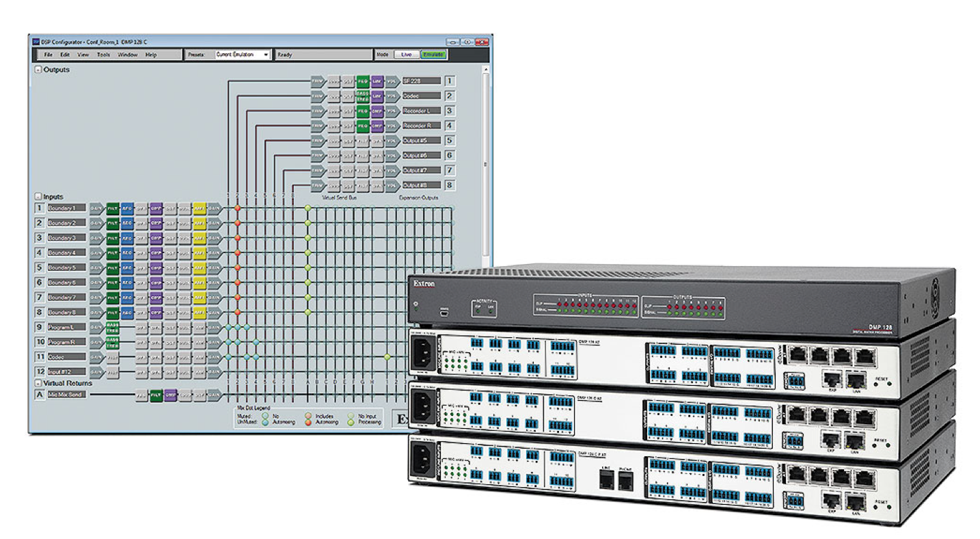Open the blue AEC block on Boundary 4
980x539 pixels.
click(127, 252)
